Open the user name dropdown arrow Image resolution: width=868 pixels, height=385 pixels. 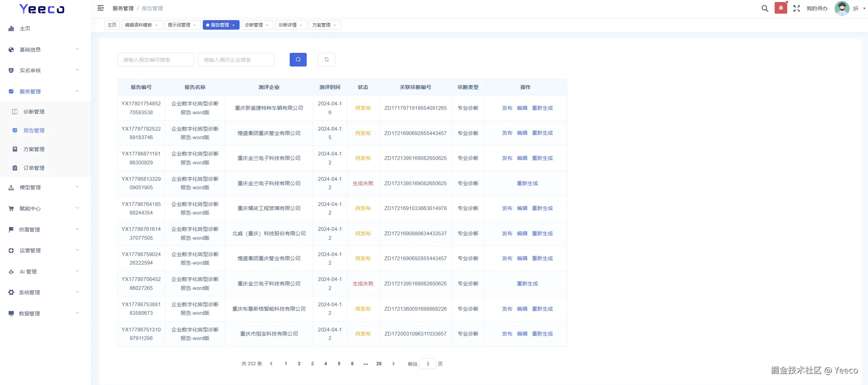(x=864, y=9)
